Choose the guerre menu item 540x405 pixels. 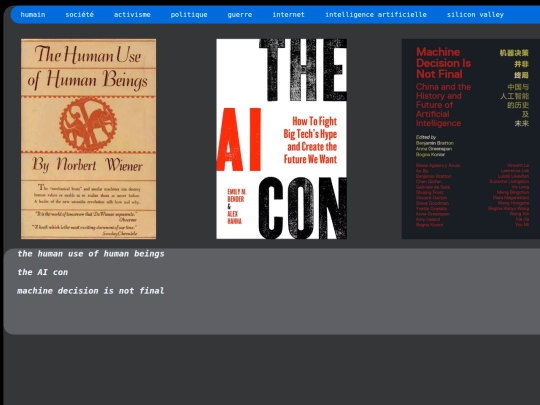pos(240,14)
